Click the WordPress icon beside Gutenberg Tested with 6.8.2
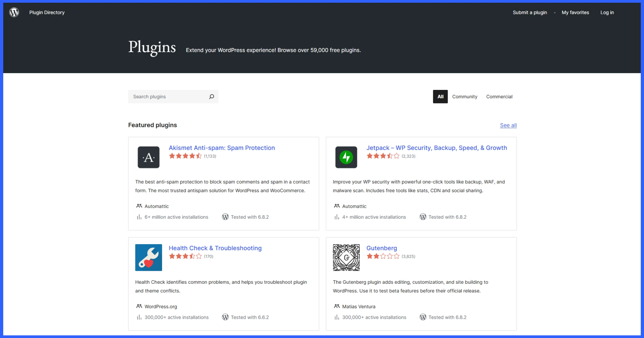644x338 pixels. tap(423, 317)
